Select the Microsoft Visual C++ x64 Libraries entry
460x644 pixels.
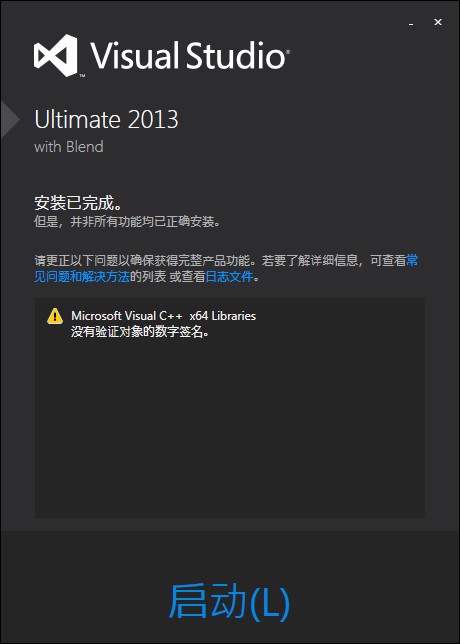click(x=163, y=316)
